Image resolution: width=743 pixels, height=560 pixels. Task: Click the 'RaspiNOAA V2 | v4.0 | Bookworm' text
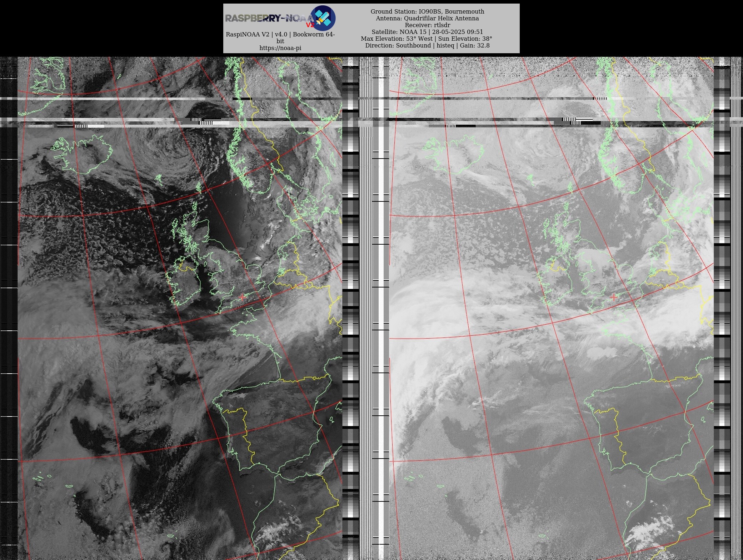(x=280, y=37)
